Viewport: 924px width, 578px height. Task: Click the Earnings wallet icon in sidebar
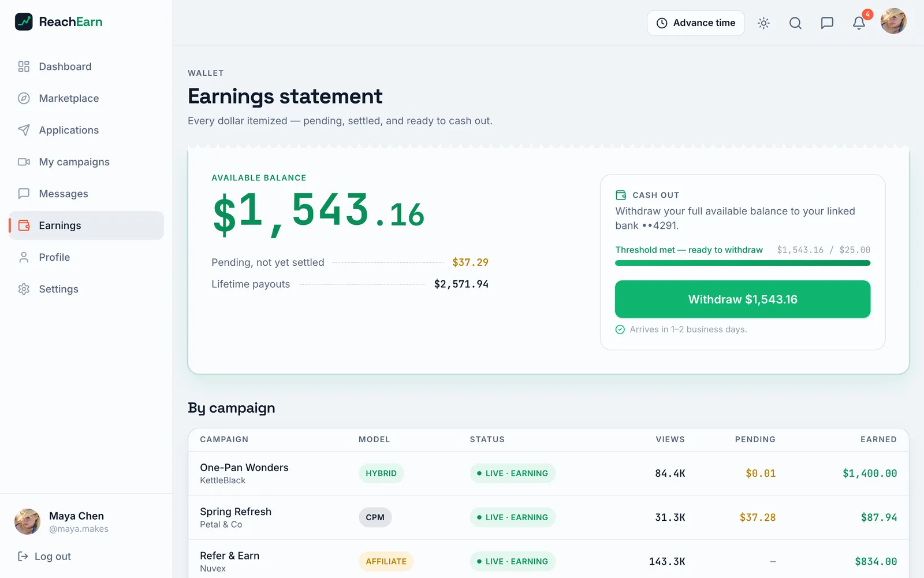coord(24,225)
